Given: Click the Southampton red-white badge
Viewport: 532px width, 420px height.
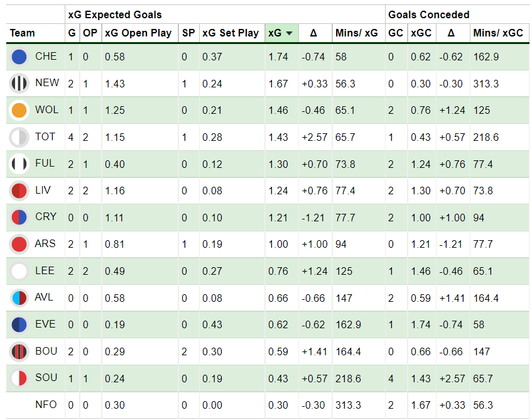Looking at the screenshot, I should tap(19, 379).
